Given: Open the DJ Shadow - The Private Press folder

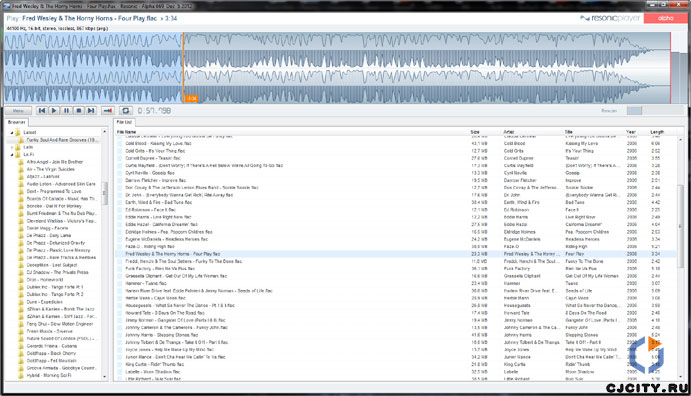Looking at the screenshot, I should point(57,272).
